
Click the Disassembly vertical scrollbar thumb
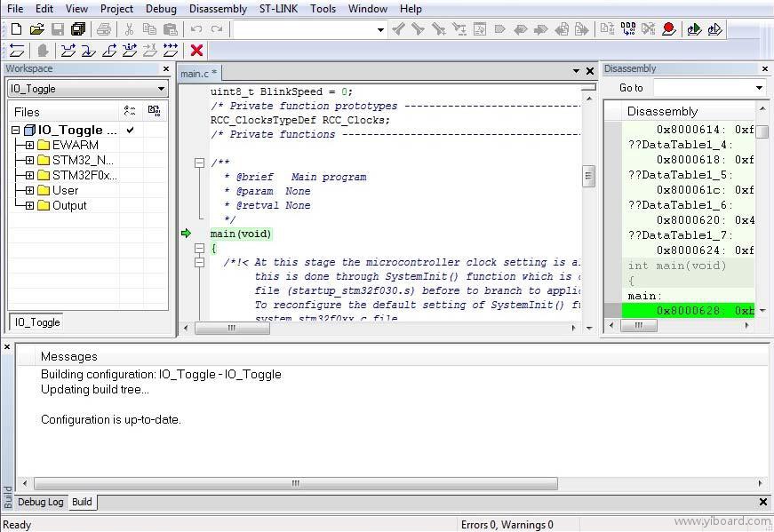(762, 131)
